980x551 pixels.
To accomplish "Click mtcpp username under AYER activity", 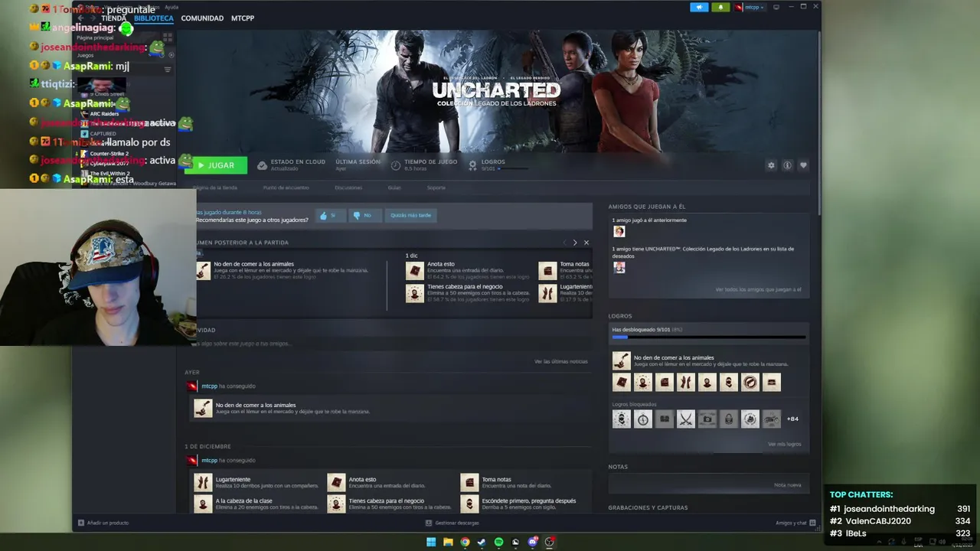I will pos(209,386).
